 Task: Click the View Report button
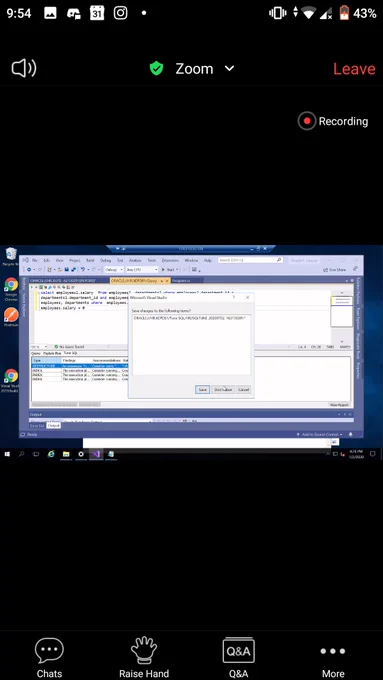tap(339, 405)
